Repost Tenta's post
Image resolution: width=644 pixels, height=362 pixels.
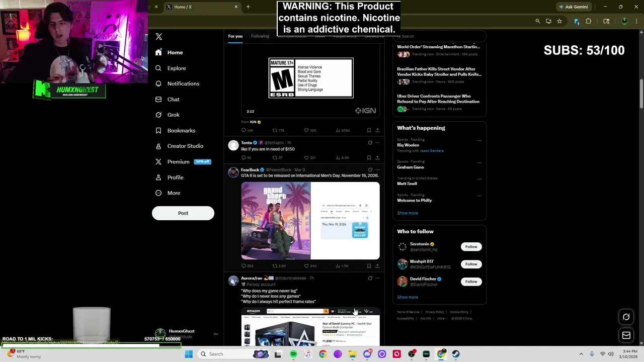coord(277,157)
